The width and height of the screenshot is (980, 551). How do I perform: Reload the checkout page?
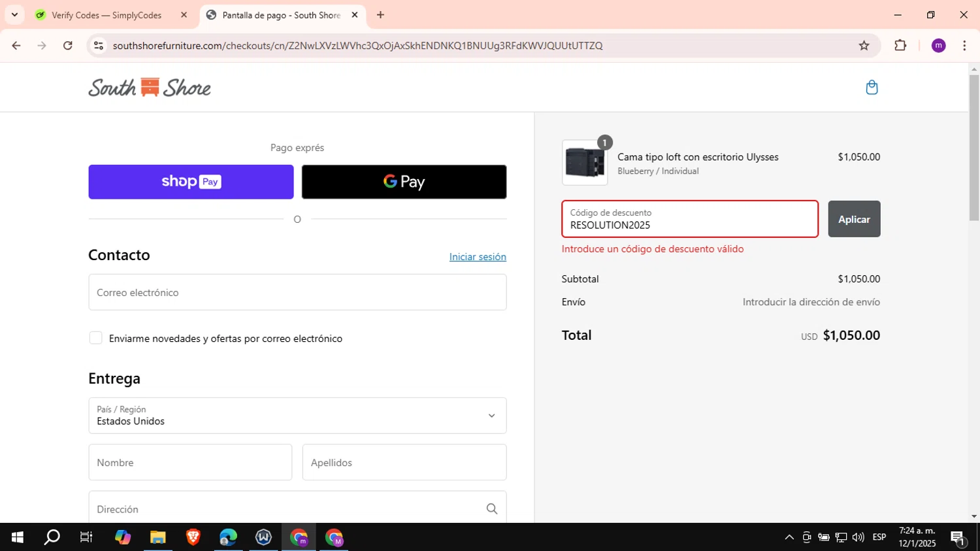pos(68,46)
